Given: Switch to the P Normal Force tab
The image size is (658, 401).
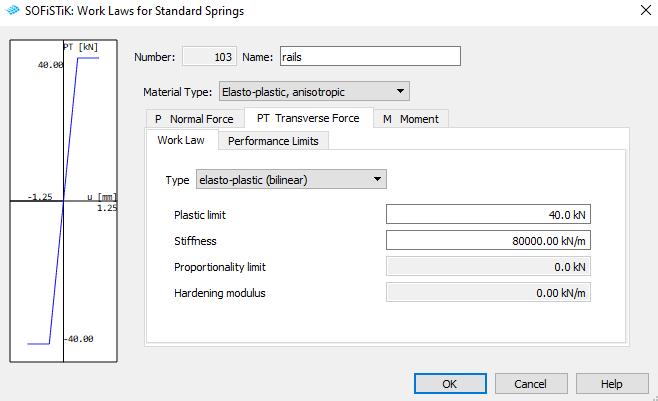Looking at the screenshot, I should pos(193,119).
